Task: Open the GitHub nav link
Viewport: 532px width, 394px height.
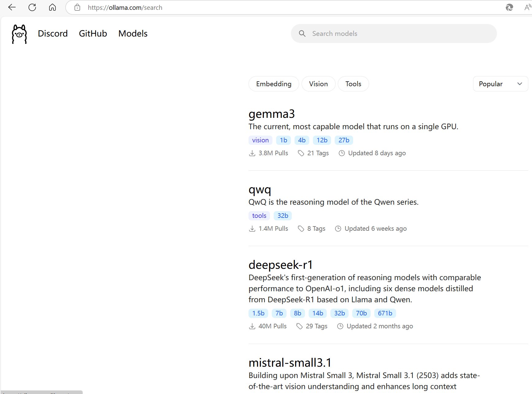Action: pyautogui.click(x=93, y=33)
